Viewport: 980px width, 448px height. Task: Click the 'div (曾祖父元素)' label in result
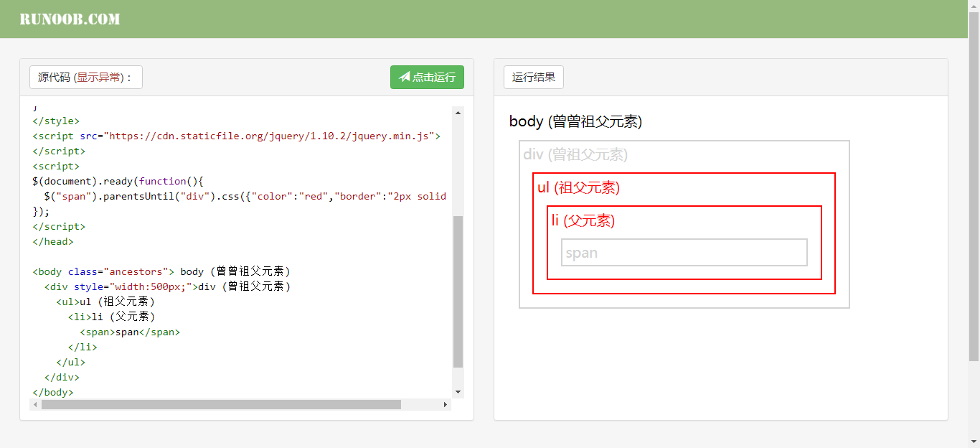coord(575,154)
